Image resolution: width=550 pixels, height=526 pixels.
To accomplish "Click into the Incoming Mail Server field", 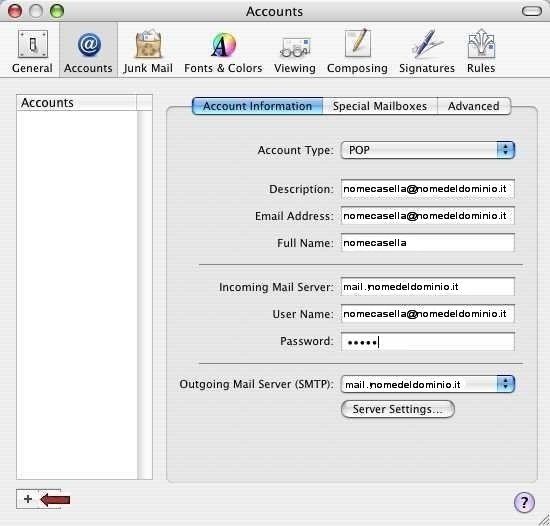I will click(x=428, y=287).
